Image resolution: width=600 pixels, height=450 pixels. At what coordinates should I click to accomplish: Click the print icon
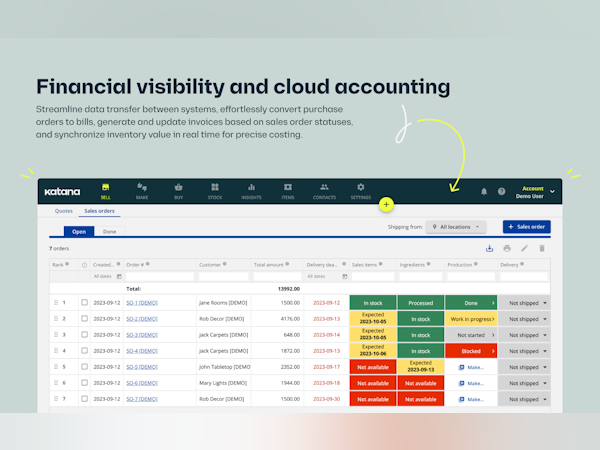507,249
